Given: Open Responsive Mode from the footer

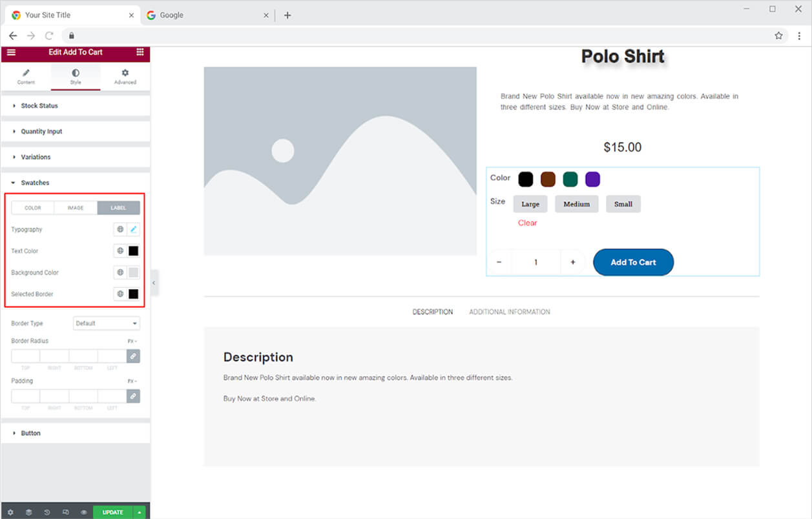Looking at the screenshot, I should coord(65,512).
